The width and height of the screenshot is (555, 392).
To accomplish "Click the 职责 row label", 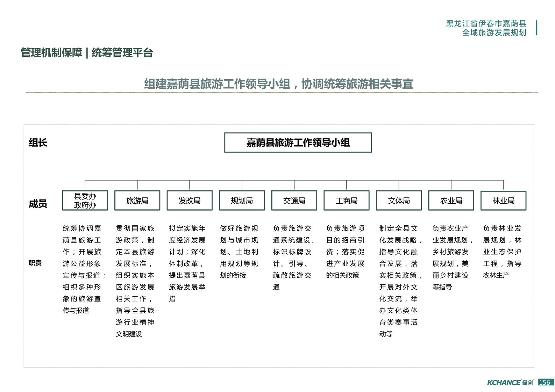I will [35, 263].
